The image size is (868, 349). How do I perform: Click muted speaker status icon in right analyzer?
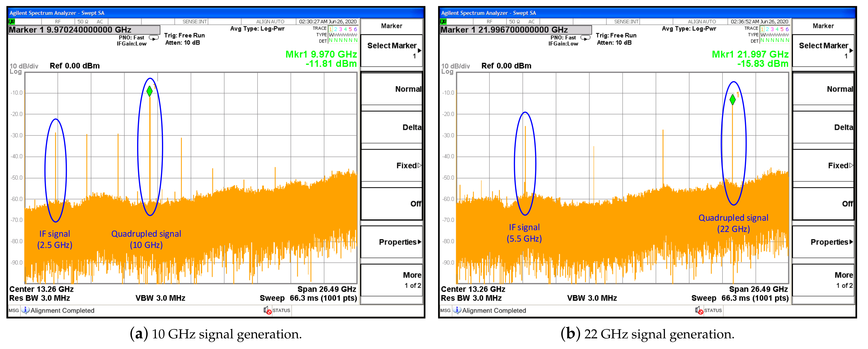699,310
